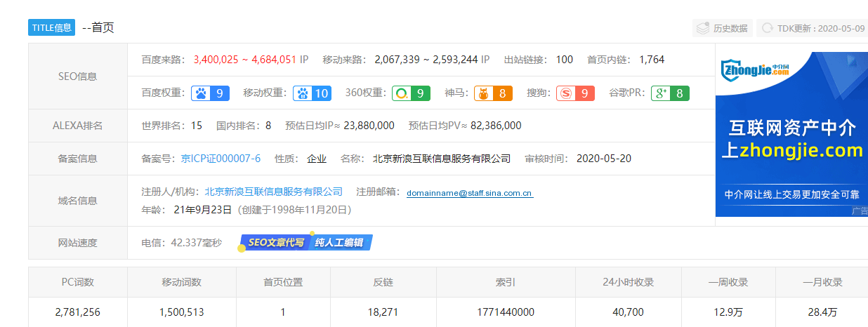Click PC keyword count 2,781,256
868x327 pixels.
[x=78, y=312]
